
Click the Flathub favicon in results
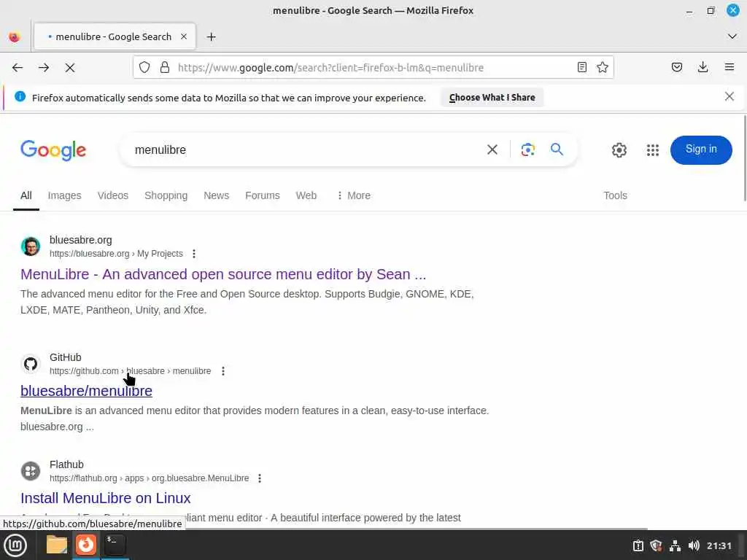pos(31,471)
